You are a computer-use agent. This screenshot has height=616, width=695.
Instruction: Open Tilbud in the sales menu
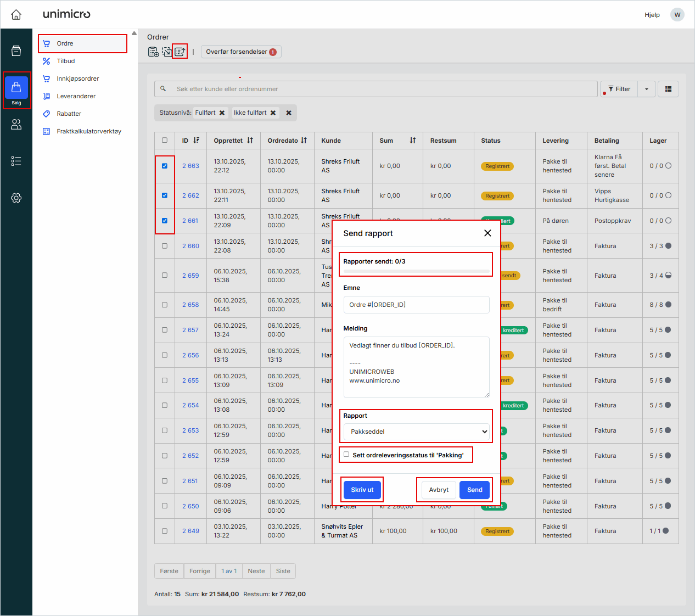[x=66, y=61]
